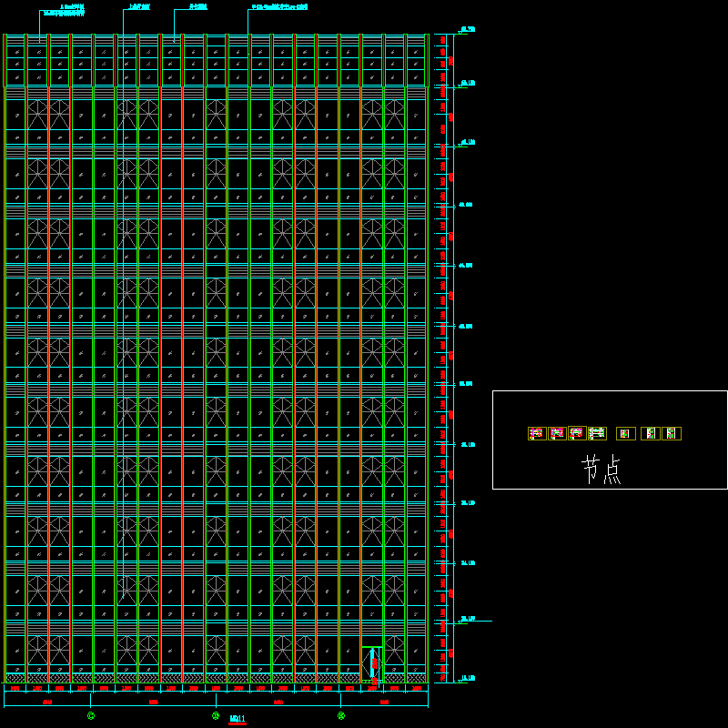Select the fourth node detail thumbnail

[597, 433]
